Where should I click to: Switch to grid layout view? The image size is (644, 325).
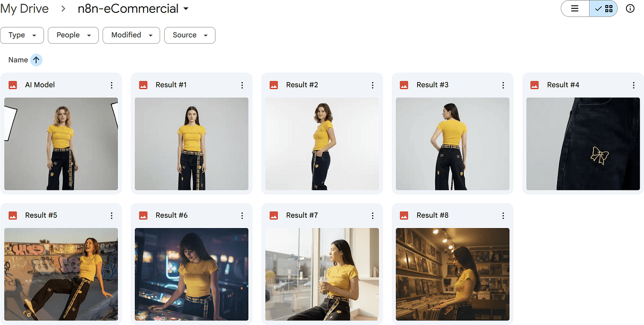click(604, 8)
